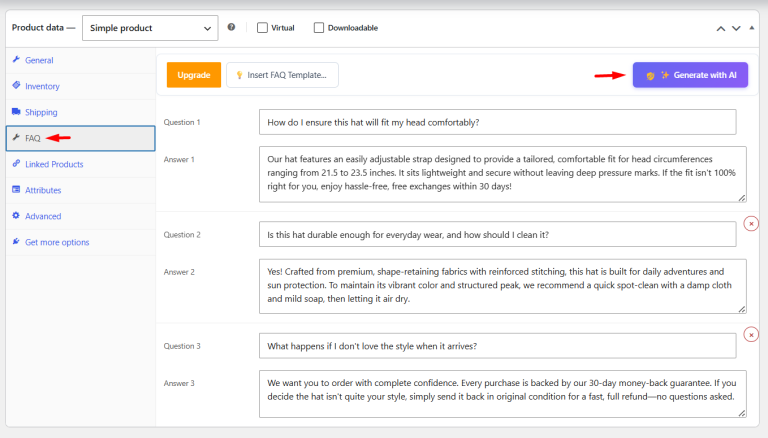The height and width of the screenshot is (438, 768).
Task: Remove Question 2 with red X icon
Action: click(x=751, y=223)
